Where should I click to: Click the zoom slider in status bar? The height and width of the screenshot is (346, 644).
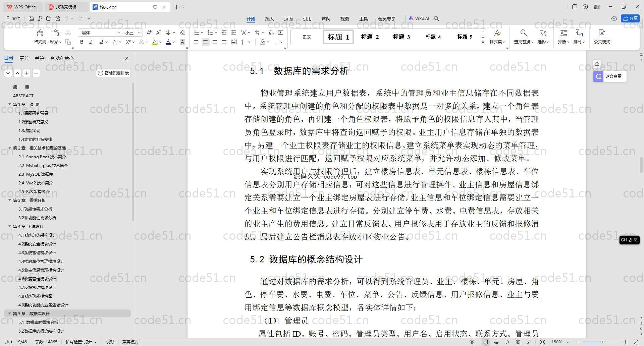[602, 342]
